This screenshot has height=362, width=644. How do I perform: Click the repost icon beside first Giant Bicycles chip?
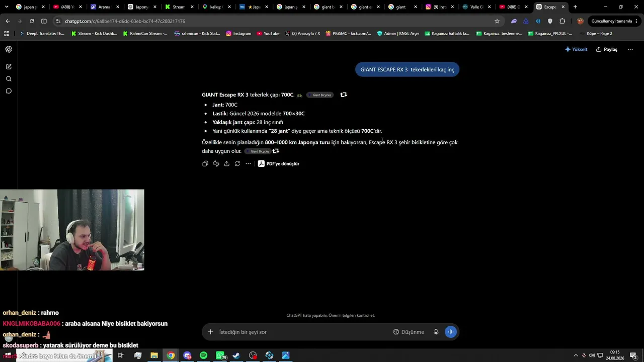pos(344,95)
